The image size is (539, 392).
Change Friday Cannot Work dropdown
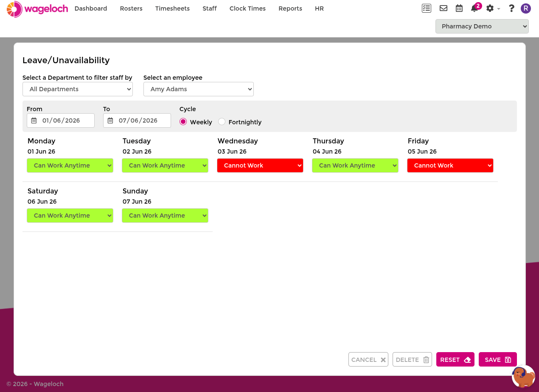(450, 165)
